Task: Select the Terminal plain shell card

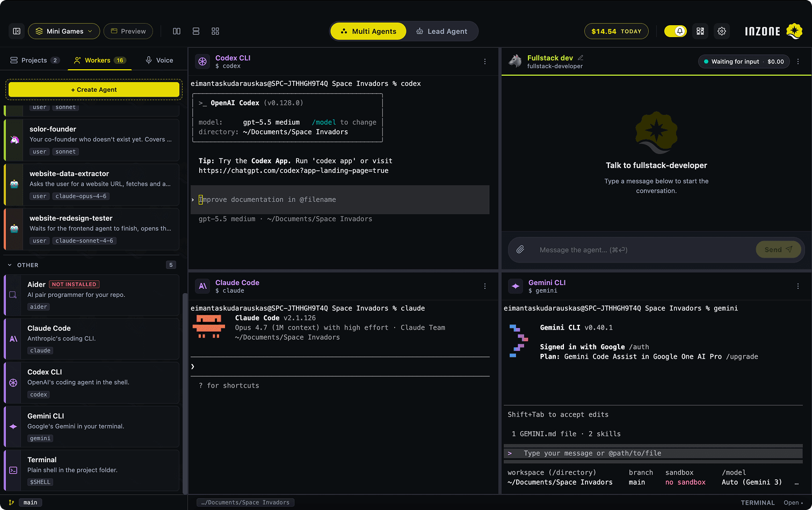Action: coord(92,470)
